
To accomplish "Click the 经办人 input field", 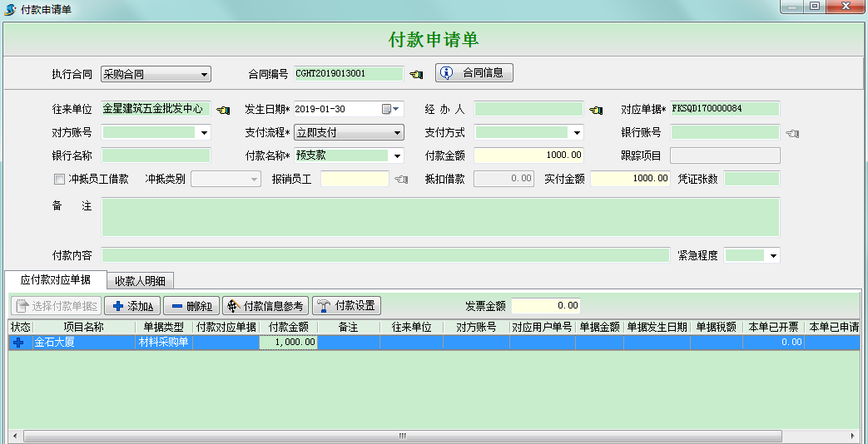I will click(528, 109).
